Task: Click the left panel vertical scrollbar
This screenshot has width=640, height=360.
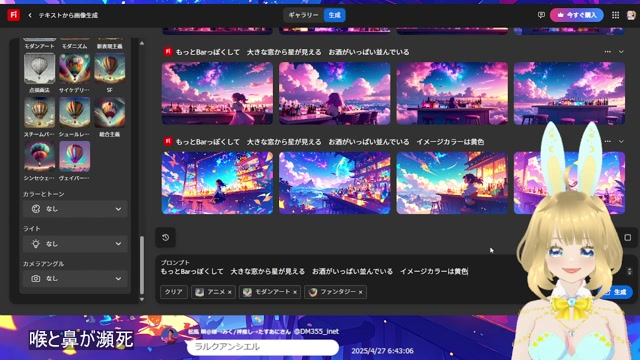Action: tap(142, 264)
